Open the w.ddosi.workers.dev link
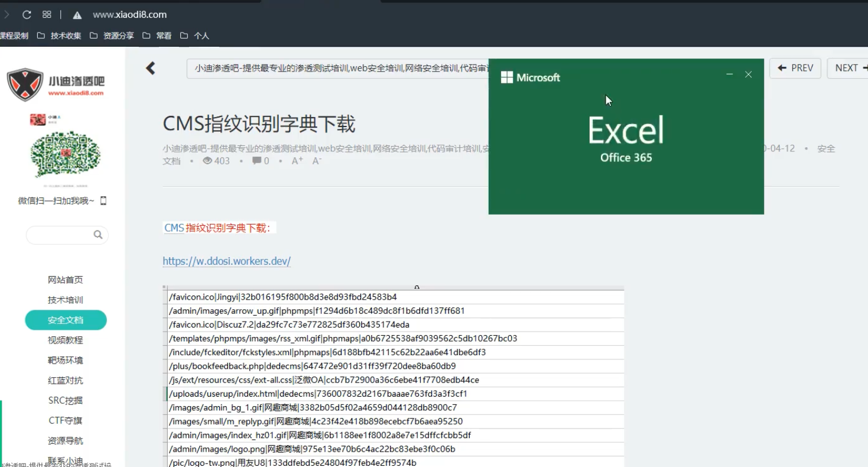This screenshot has width=868, height=467. (x=227, y=261)
